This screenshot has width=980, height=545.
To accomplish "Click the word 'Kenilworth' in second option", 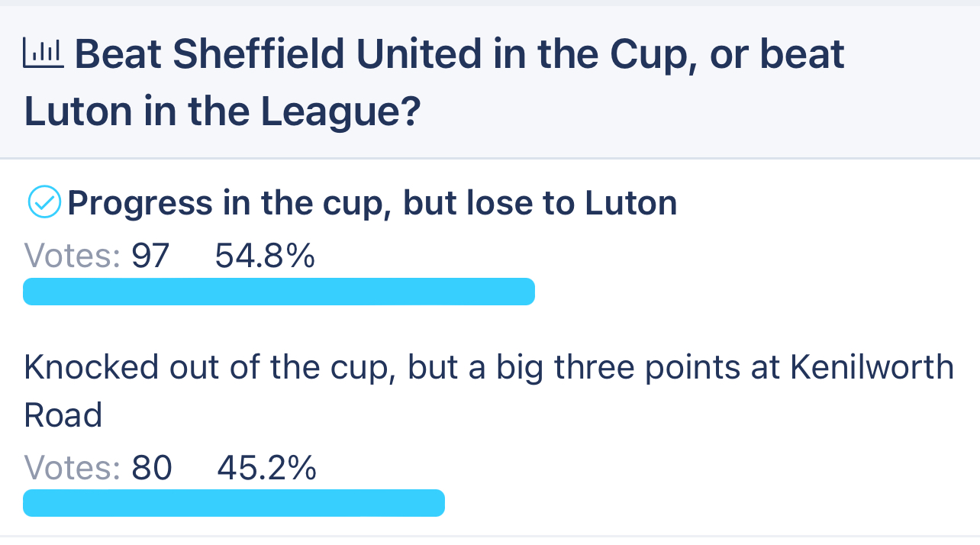I will pos(872,368).
